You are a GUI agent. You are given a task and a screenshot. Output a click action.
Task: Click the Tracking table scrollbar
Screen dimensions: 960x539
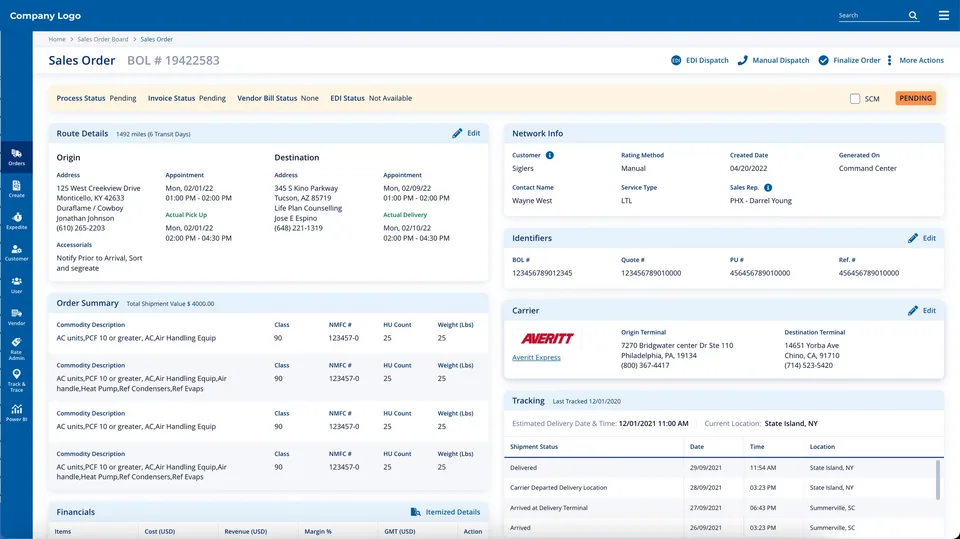coord(937,480)
